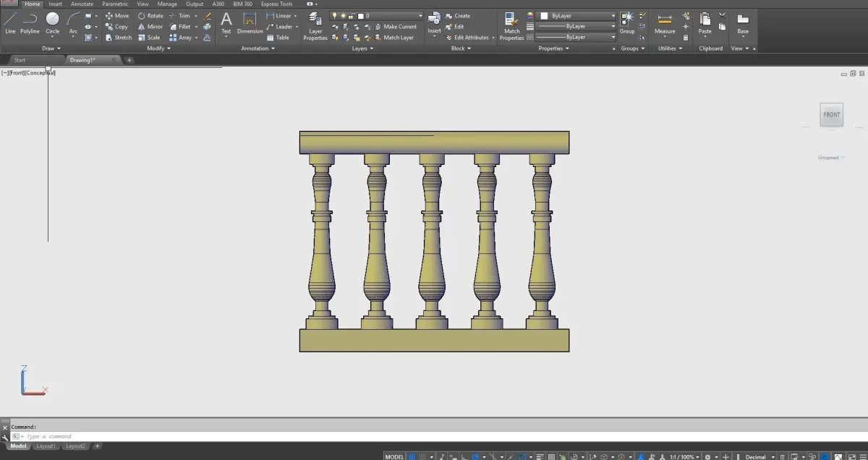Toggle the grid display in status bar
This screenshot has width=868, height=460.
pos(412,456)
